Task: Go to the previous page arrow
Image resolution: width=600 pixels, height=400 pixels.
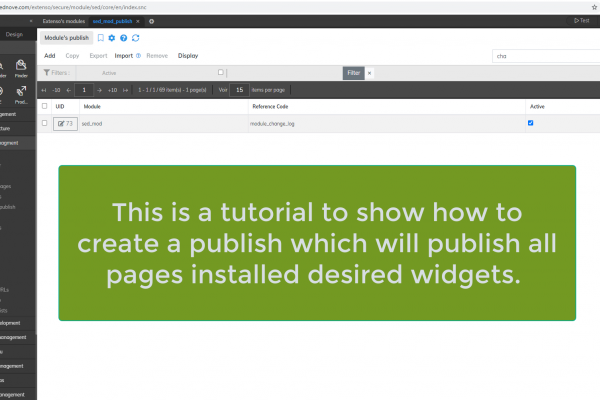Action: pyautogui.click(x=68, y=90)
